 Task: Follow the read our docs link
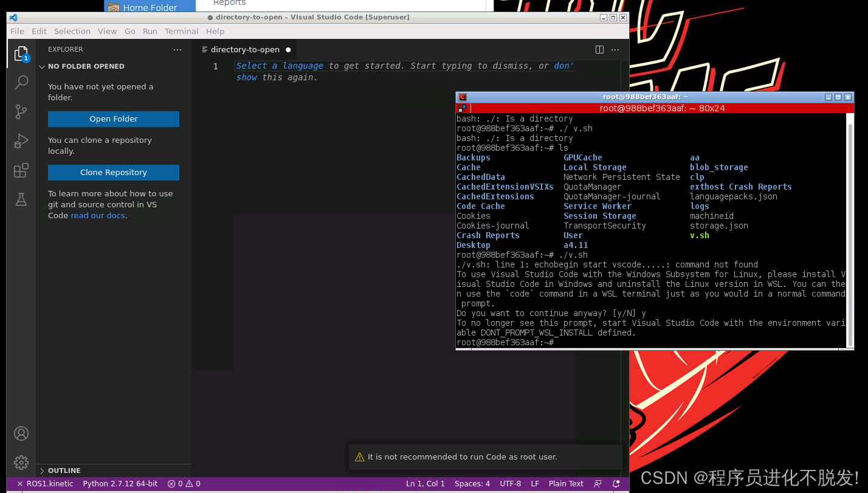pyautogui.click(x=98, y=216)
